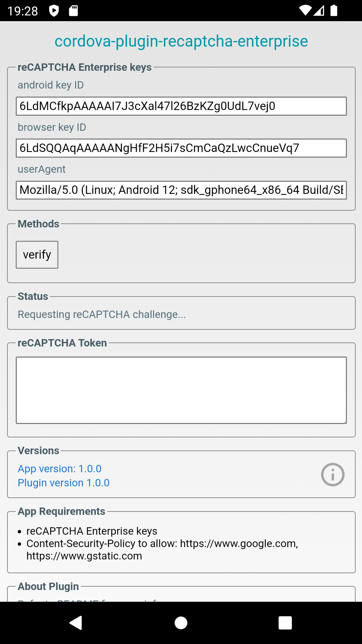Tap the status bar clock

click(x=23, y=11)
